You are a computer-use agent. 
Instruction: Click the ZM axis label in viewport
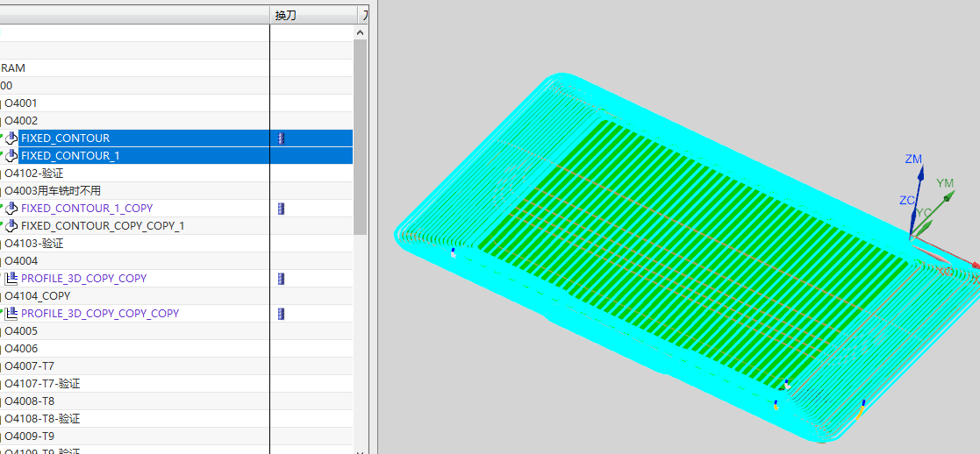tap(913, 160)
